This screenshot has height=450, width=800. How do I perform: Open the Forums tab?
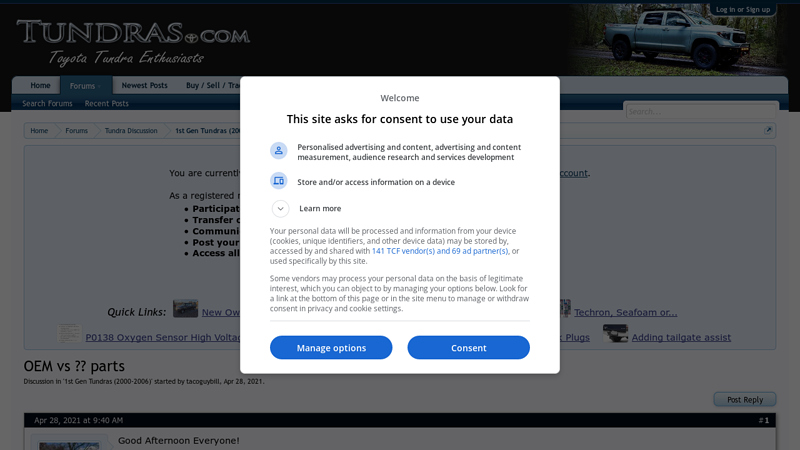tap(85, 86)
